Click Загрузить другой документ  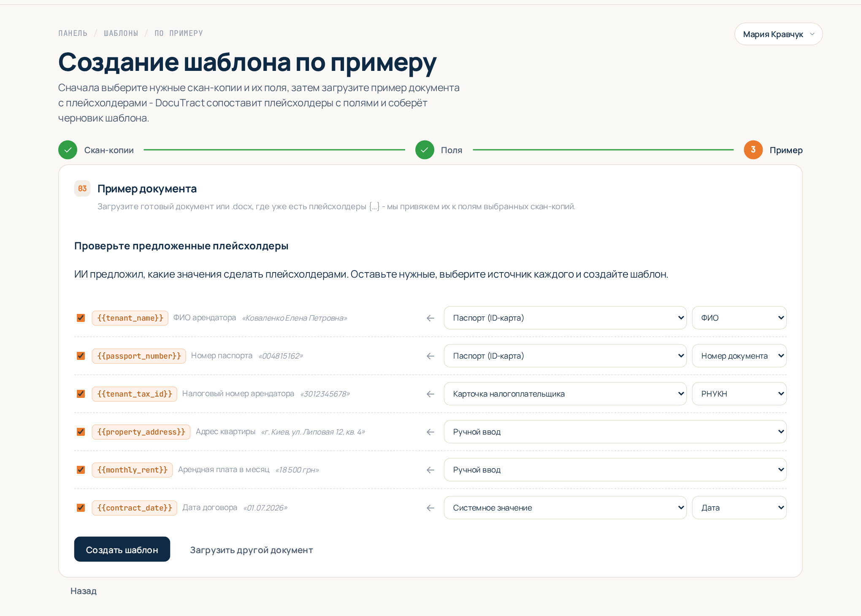(x=252, y=550)
